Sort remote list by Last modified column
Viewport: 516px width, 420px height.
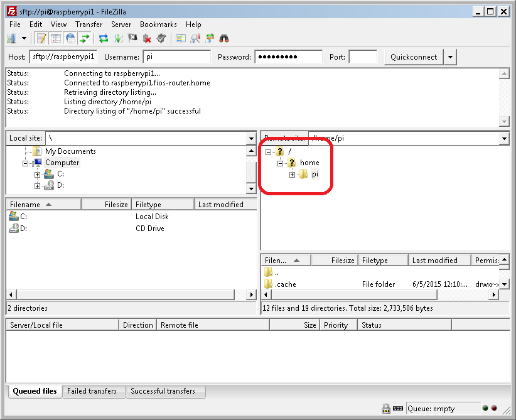[x=439, y=261]
